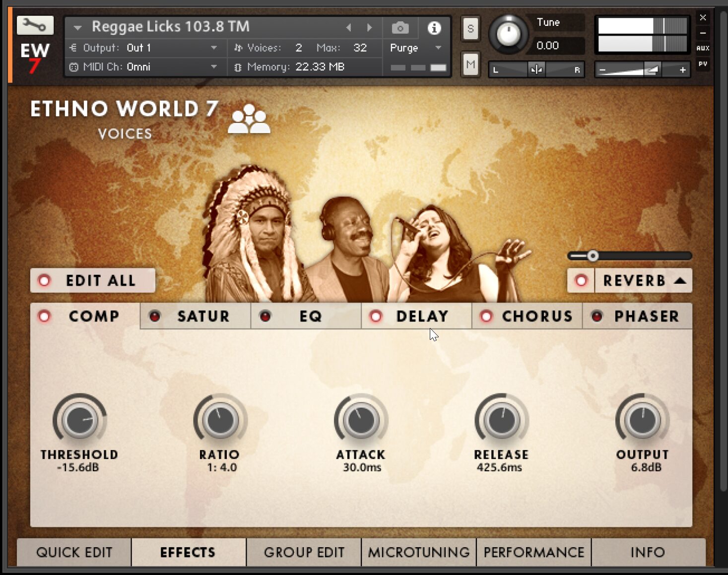Show instrument info with the i icon
Image resolution: width=728 pixels, height=575 pixels.
pyautogui.click(x=434, y=28)
